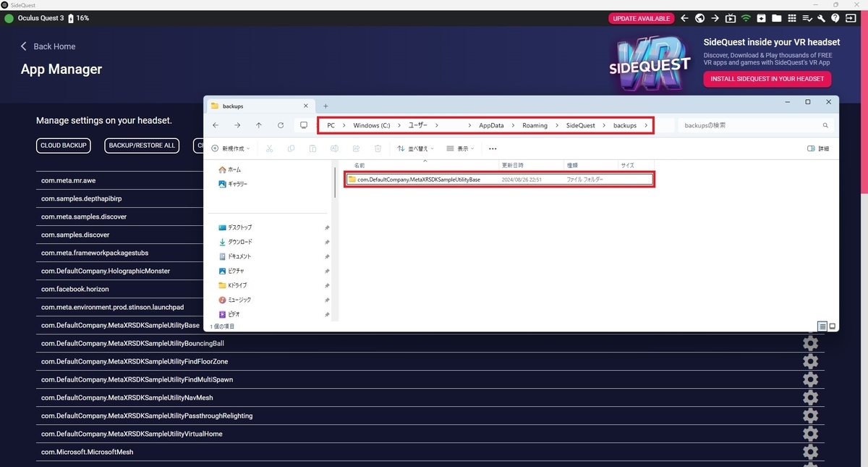Open settings gear for MetaXRSDKSampleUtilityPassthroughRelighting row
The height and width of the screenshot is (467, 868).
[x=810, y=416]
